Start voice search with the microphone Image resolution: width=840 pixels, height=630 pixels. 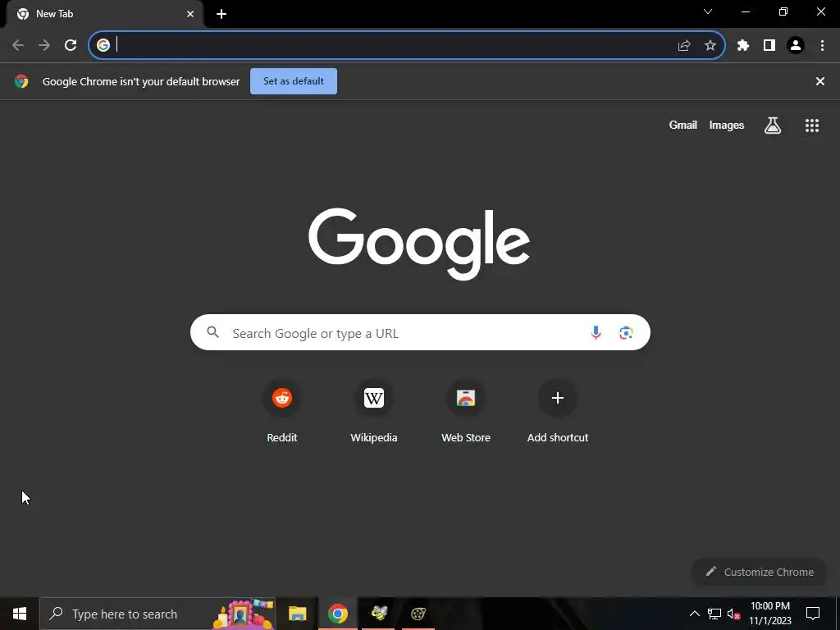[596, 333]
